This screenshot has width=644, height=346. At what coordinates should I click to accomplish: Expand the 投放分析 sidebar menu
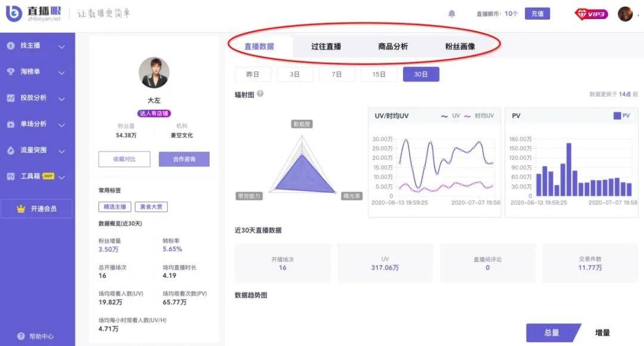pos(61,98)
